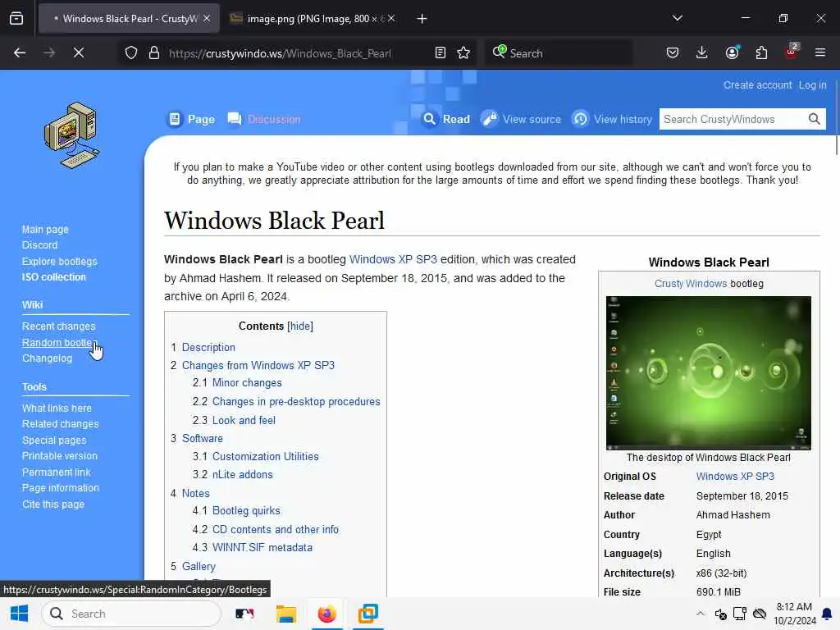
Task: Click Random bootleg sidebar link
Action: 59,342
